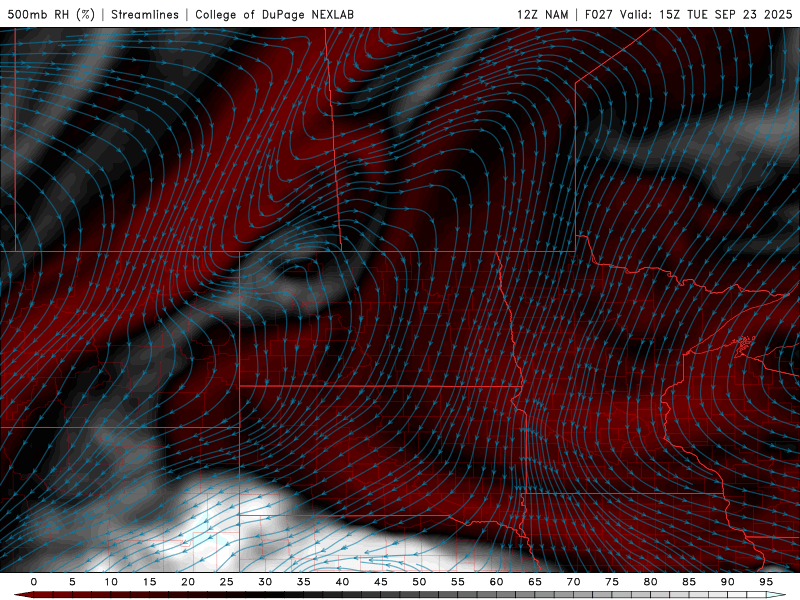Click the colorbar label '35'
Viewport: 800px width, 600px height.
[304, 582]
